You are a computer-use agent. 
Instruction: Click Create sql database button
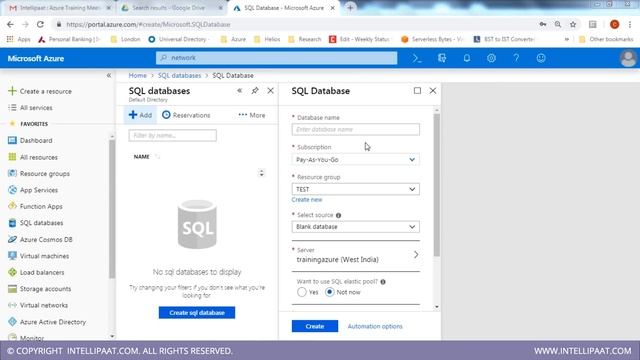coord(197,313)
